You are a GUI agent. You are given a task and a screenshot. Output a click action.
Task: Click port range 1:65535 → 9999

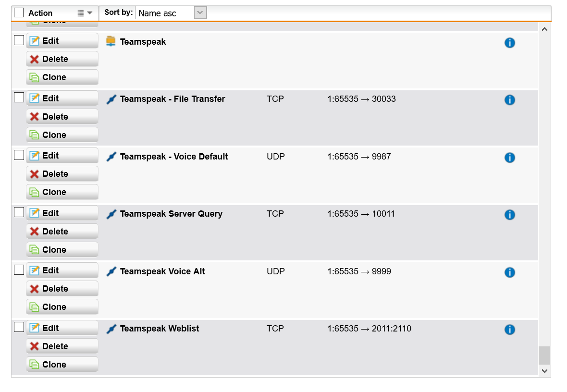(359, 271)
